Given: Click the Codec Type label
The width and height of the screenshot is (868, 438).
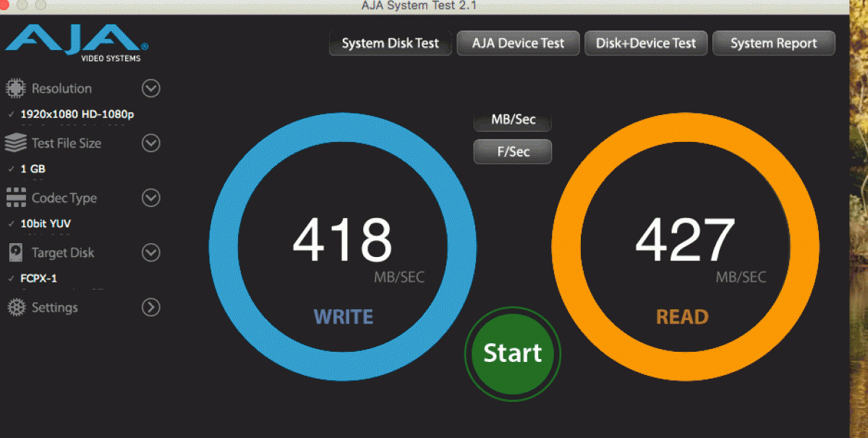Looking at the screenshot, I should pos(64,198).
